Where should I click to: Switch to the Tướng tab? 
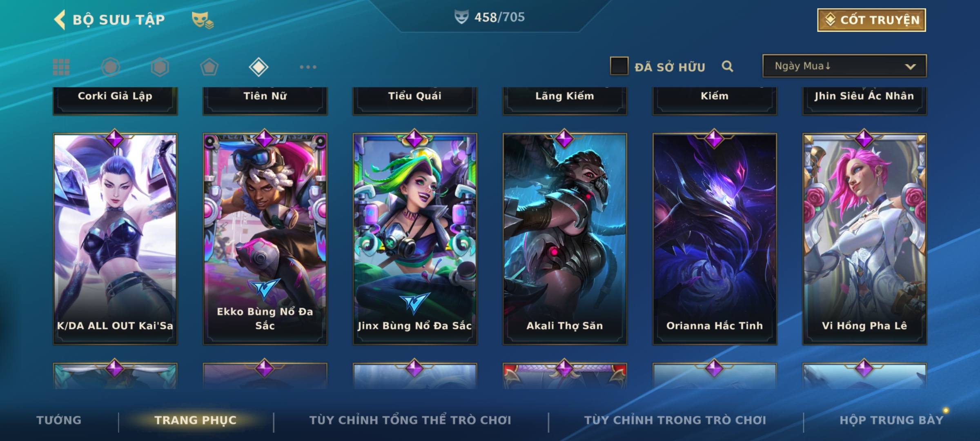pyautogui.click(x=59, y=420)
